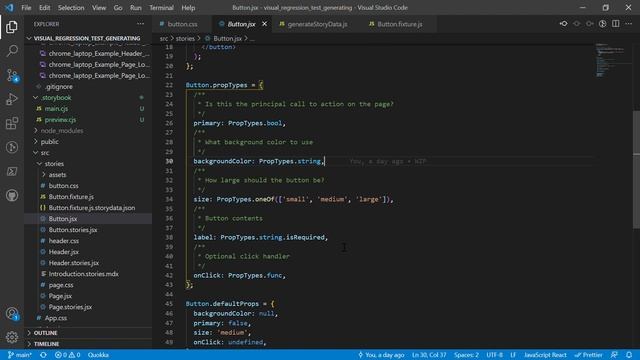The width and height of the screenshot is (640, 360).
Task: Click the main branch indicator
Action: 19,355
